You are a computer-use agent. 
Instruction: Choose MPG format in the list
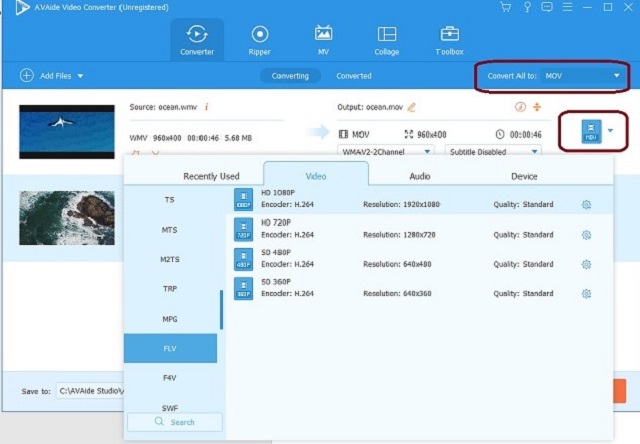click(170, 319)
